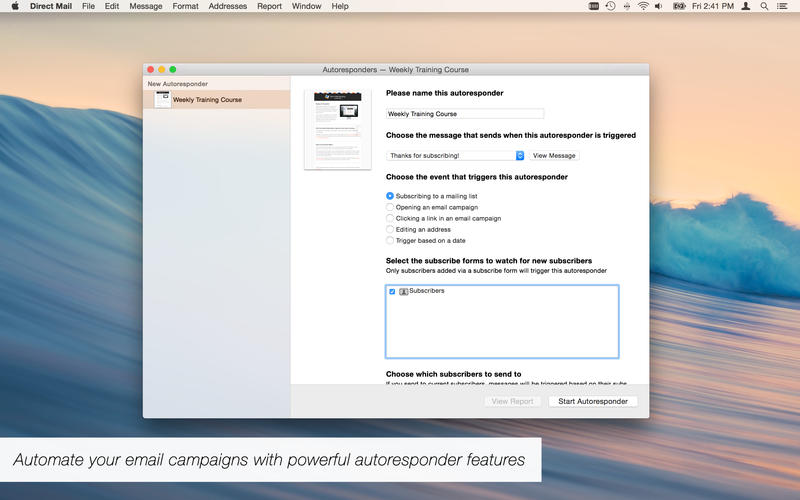800x500 pixels.
Task: Click the New Autoresponder sidebar header
Action: tap(178, 84)
